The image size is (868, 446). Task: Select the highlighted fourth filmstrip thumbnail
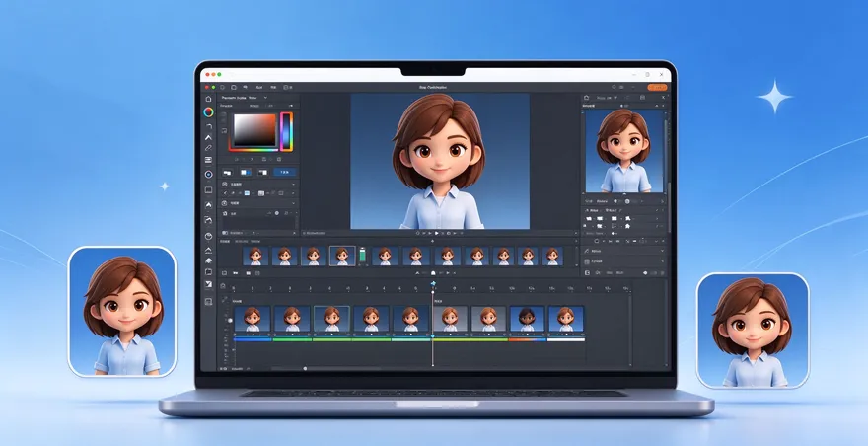[342, 256]
